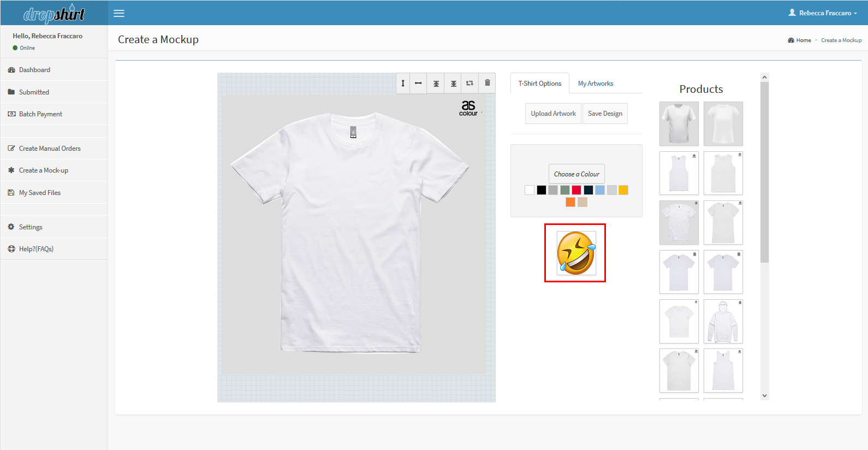Select the left tank top in second product row
This screenshot has height=450, width=868.
679,173
